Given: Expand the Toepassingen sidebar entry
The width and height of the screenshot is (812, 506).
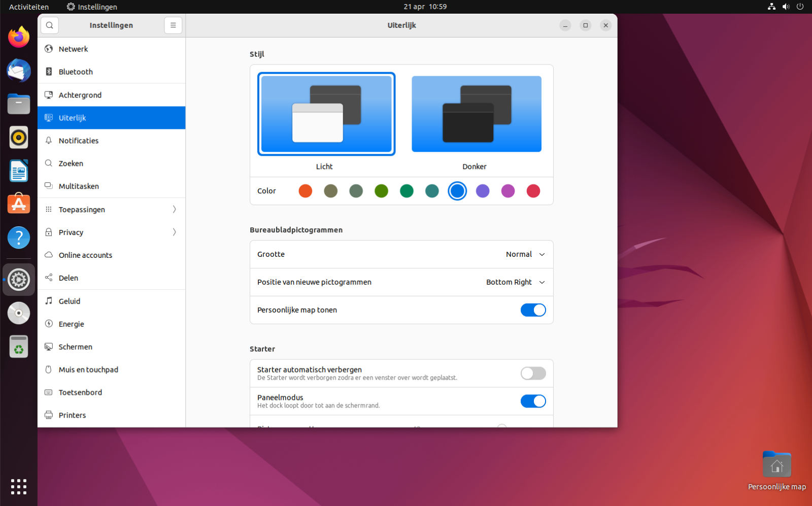Looking at the screenshot, I should click(112, 210).
